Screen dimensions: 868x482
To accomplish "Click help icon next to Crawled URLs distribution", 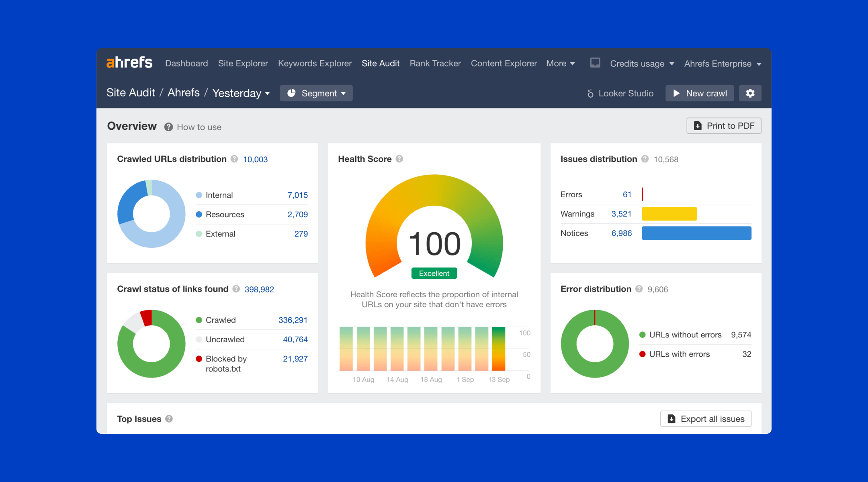I will pos(234,159).
